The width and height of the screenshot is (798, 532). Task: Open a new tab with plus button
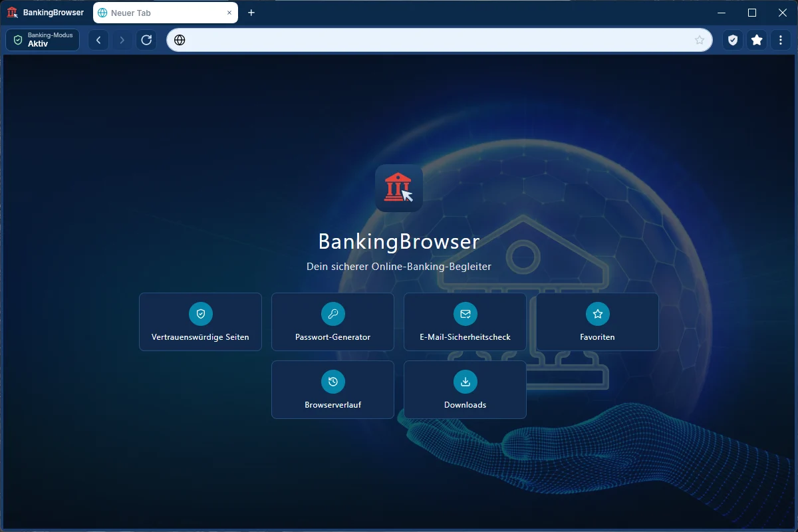pos(251,13)
